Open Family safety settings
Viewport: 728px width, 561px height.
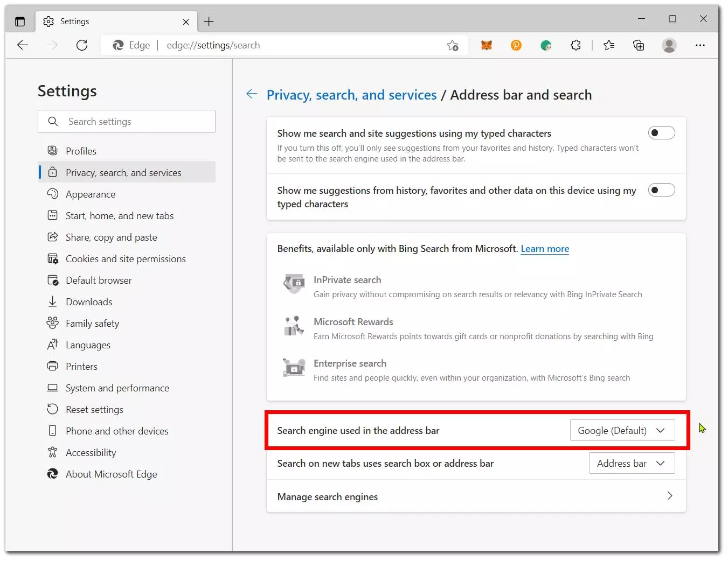coord(127,323)
